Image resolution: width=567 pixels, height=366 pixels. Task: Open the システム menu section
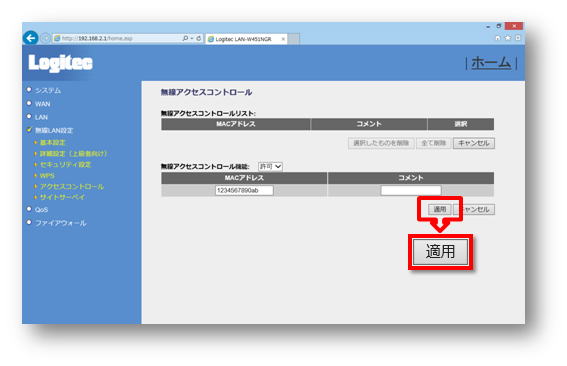(x=48, y=90)
